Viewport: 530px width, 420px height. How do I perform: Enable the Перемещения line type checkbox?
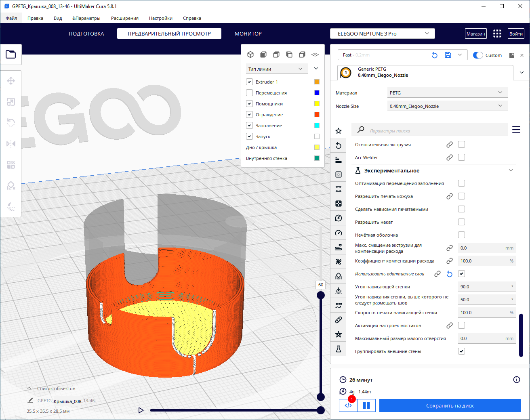250,93
